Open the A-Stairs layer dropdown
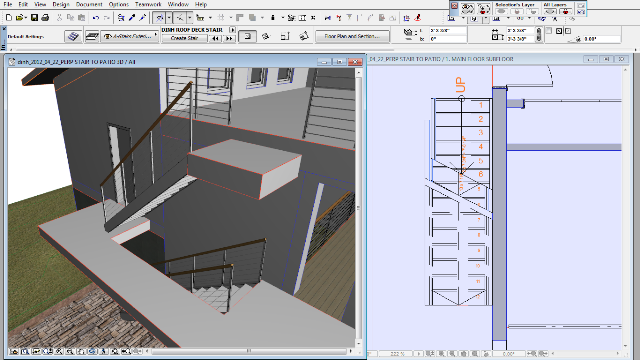The width and height of the screenshot is (640, 360). 130,36
